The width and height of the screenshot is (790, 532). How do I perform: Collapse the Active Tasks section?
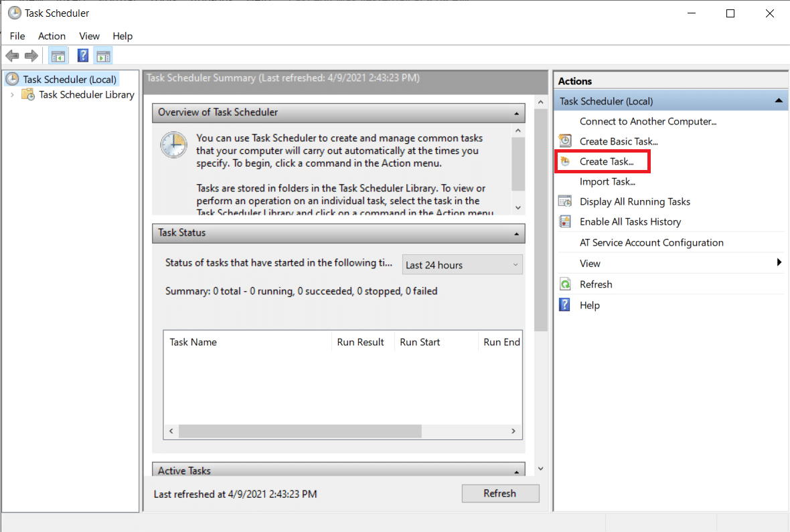pyautogui.click(x=516, y=472)
